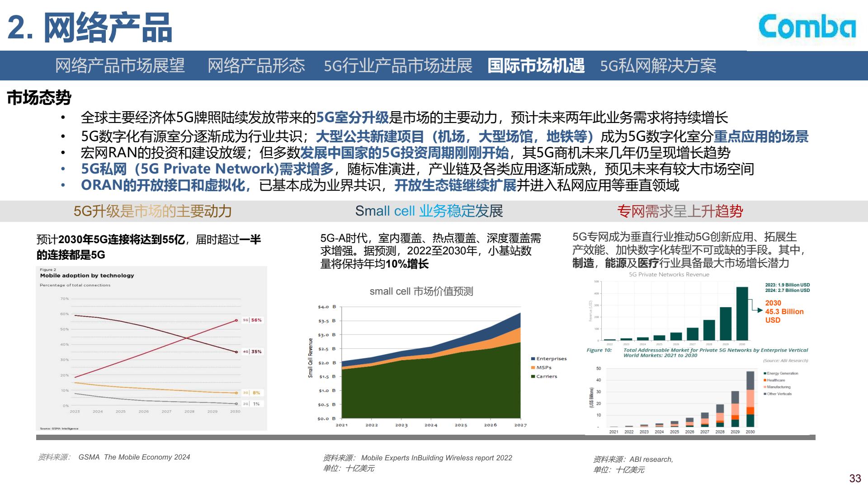868x488 pixels.
Task: Click the 开放生态链继续扩展 phrase
Action: click(455, 185)
